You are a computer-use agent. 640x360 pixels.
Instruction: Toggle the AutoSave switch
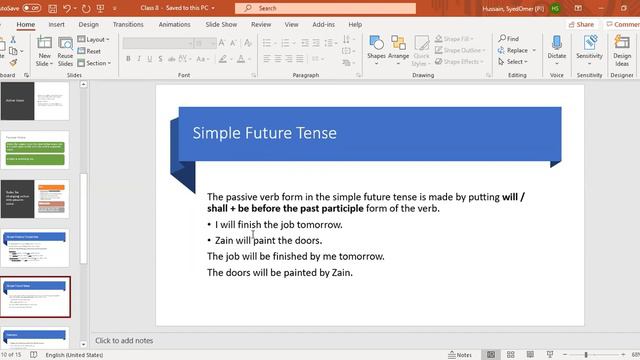coord(31,8)
